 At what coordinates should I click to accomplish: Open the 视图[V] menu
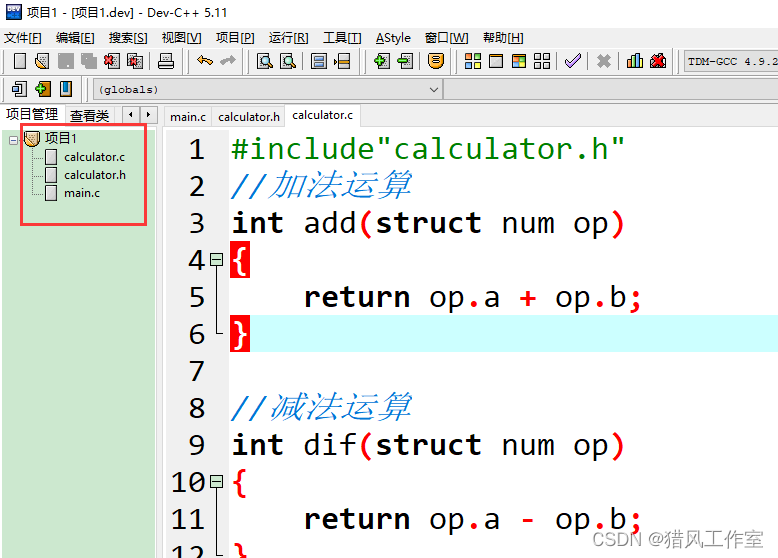(x=181, y=38)
